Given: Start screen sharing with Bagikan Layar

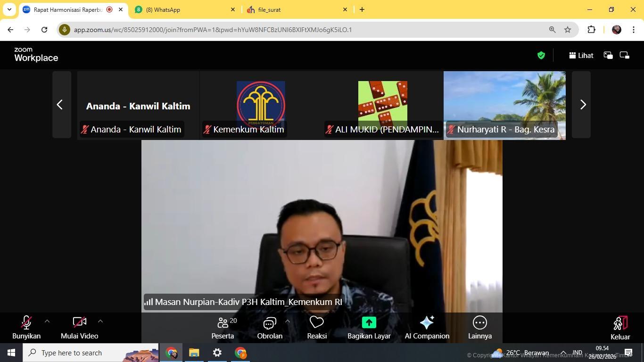Looking at the screenshot, I should point(368,328).
